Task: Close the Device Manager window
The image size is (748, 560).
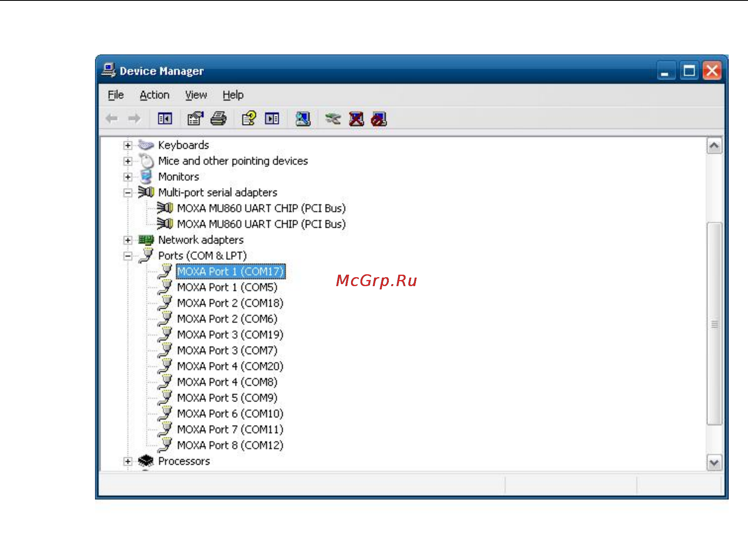Action: (712, 71)
